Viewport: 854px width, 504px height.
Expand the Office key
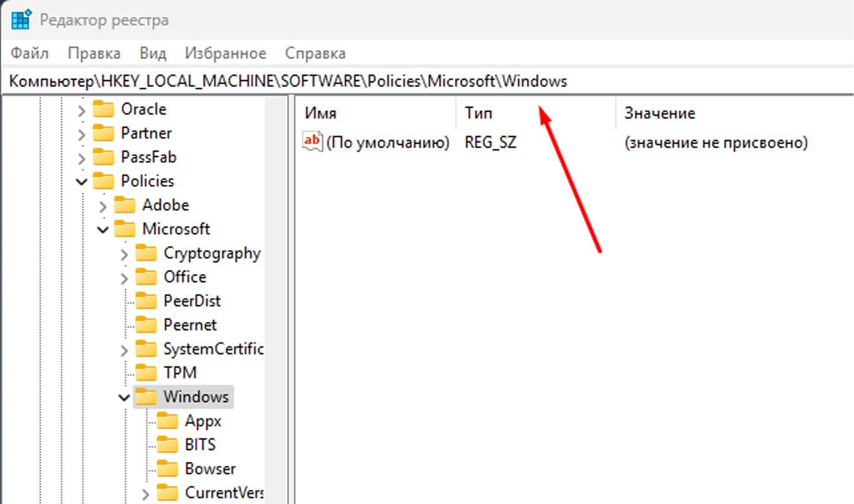pos(124,277)
